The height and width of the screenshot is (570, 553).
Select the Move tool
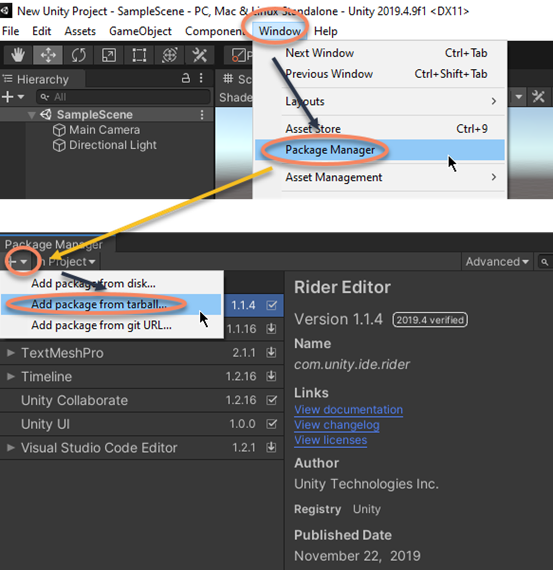48,55
